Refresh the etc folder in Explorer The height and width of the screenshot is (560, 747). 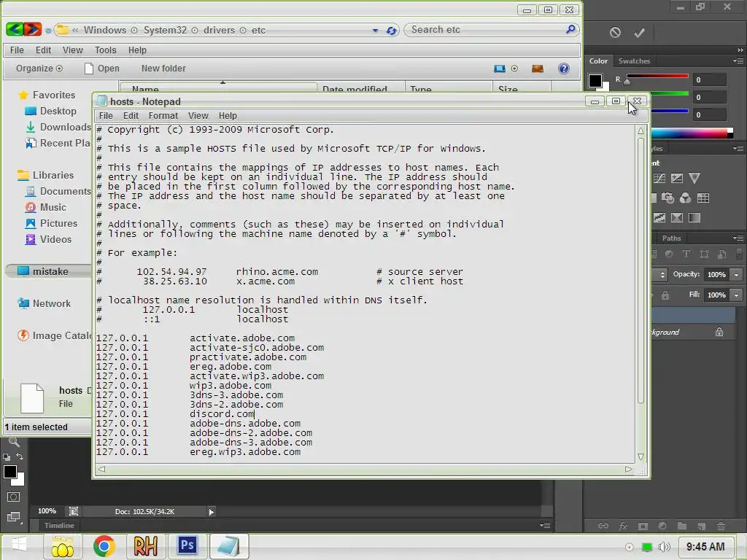392,31
